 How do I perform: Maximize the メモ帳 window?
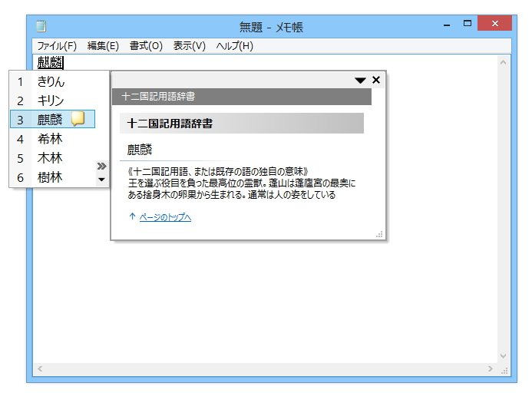[468, 23]
